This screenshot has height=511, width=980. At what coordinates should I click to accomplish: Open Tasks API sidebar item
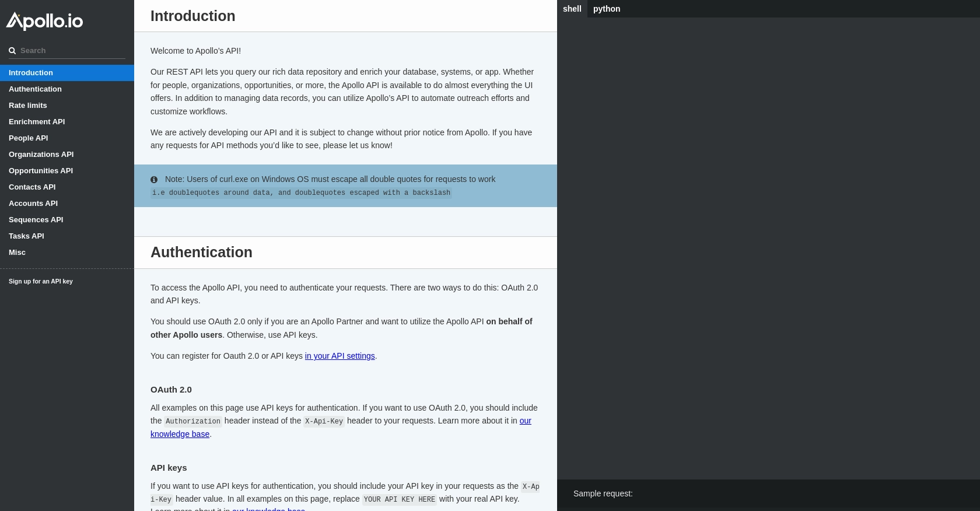click(67, 236)
